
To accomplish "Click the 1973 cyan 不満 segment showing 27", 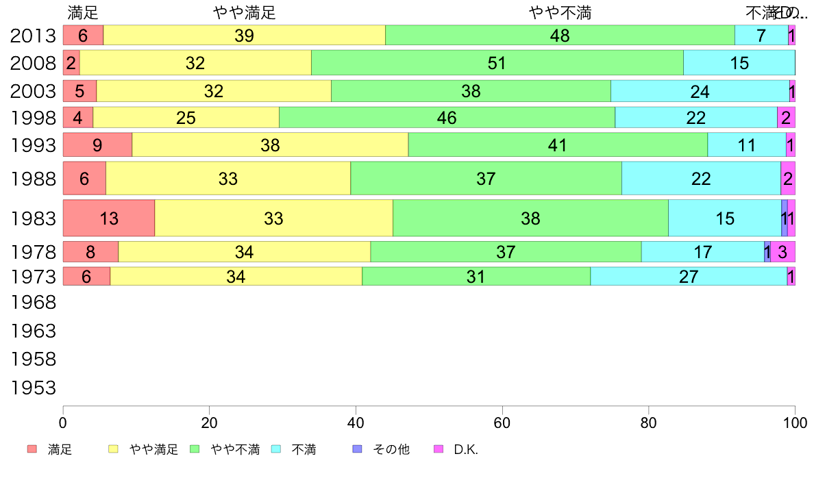I will coord(688,277).
